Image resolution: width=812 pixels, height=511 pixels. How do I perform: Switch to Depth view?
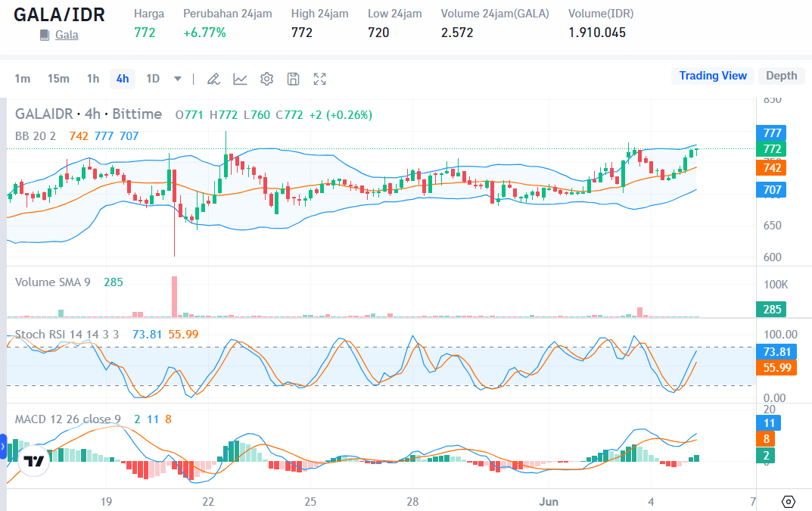tap(780, 75)
